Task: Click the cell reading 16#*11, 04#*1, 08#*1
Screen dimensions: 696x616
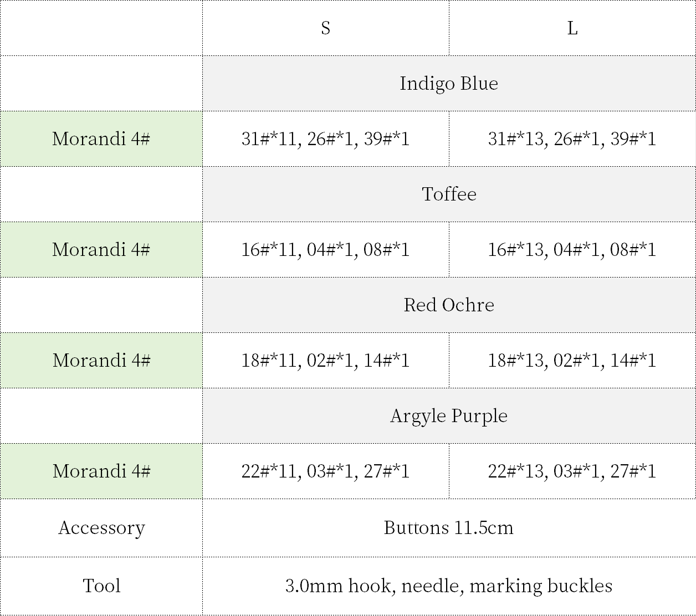Action: click(x=325, y=249)
